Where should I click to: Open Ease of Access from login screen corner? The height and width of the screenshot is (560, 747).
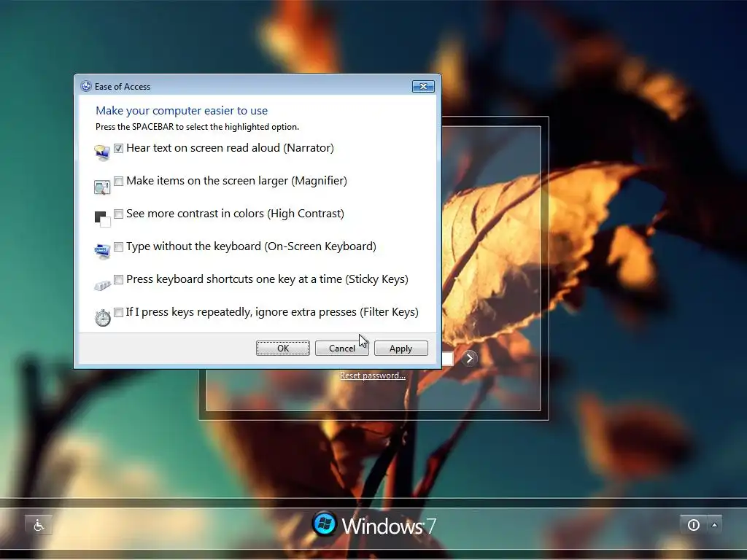(x=39, y=525)
